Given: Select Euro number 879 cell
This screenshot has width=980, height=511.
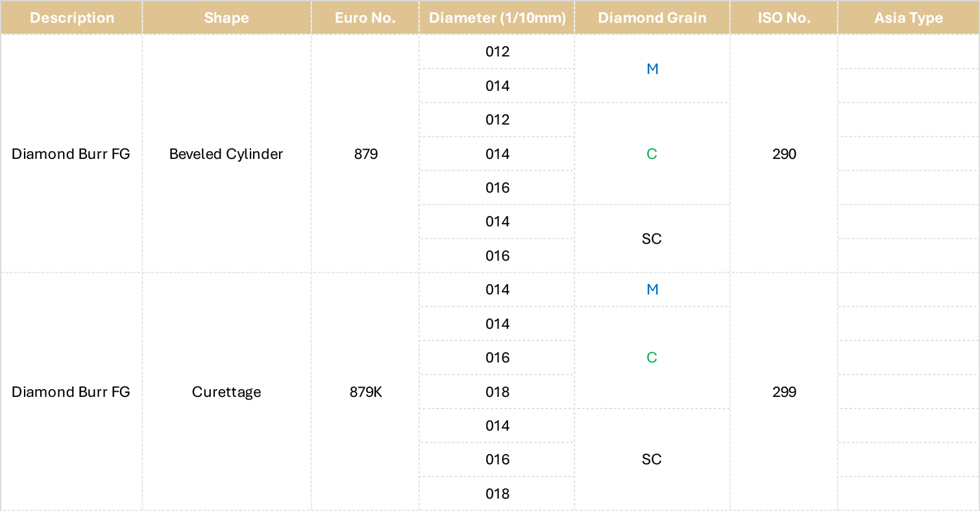Looking at the screenshot, I should pos(365,154).
